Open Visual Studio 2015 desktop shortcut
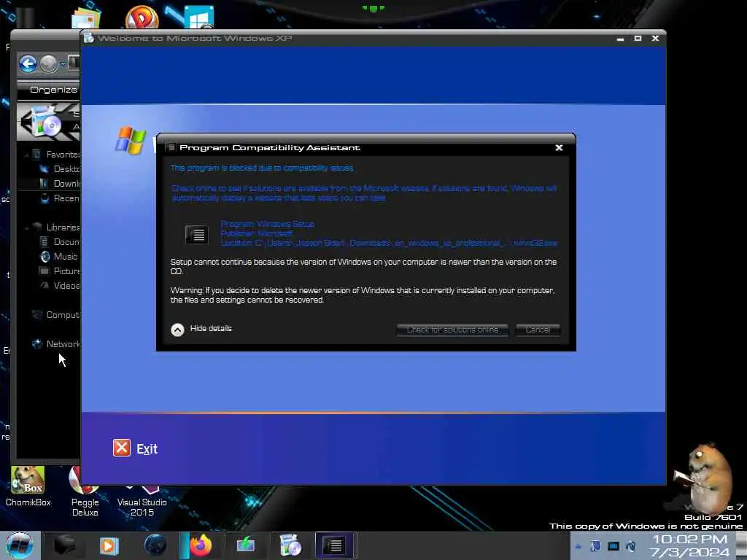The width and height of the screenshot is (747, 560). [x=142, y=500]
